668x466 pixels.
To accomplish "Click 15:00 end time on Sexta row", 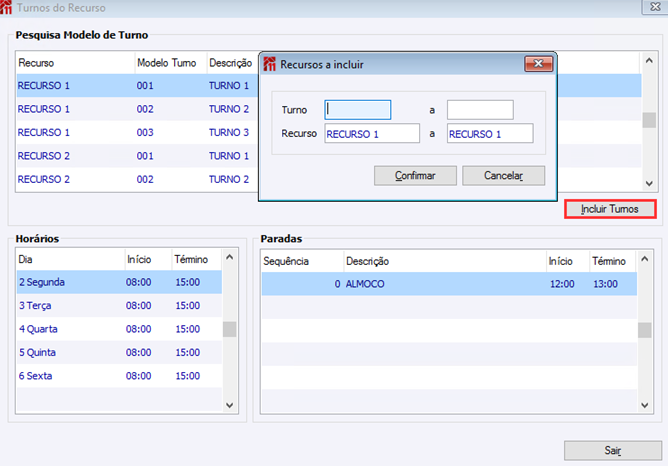I will click(188, 376).
